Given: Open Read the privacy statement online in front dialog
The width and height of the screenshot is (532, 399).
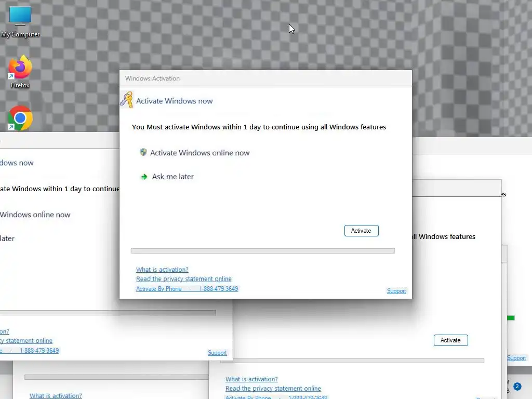Looking at the screenshot, I should click(184, 279).
